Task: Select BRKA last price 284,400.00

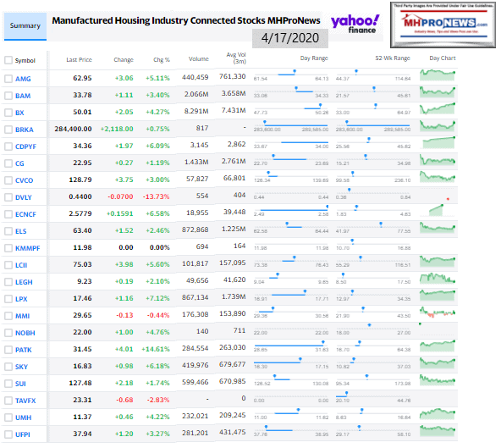Action: coord(73,129)
